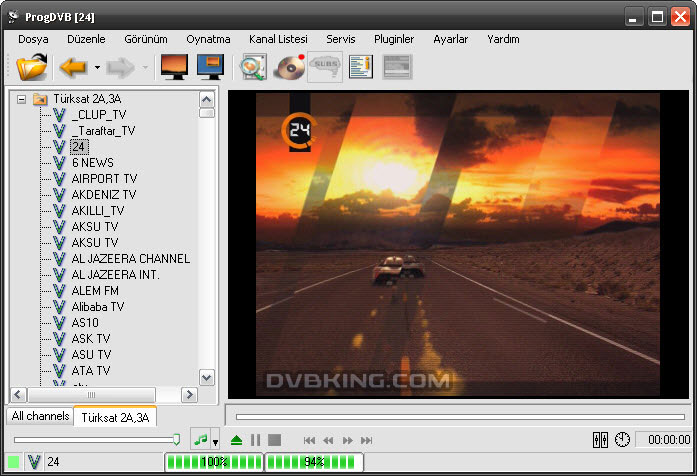The height and width of the screenshot is (476, 697).
Task: Skip to next track button
Action: pos(366,440)
